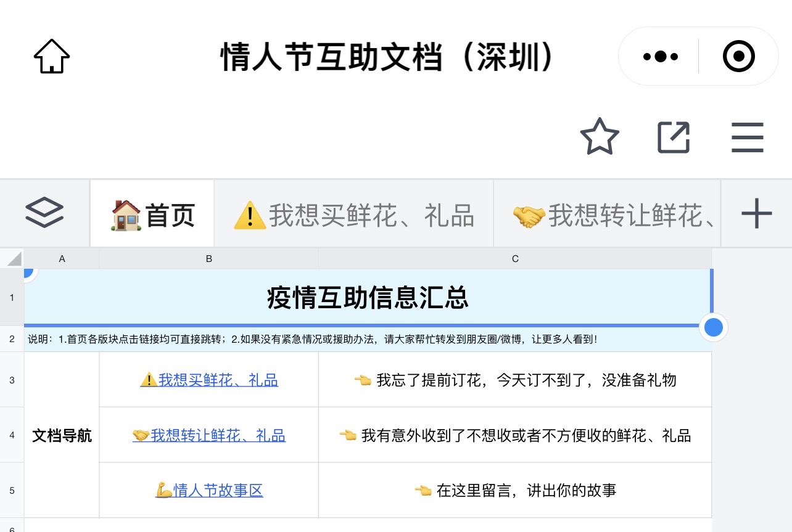Select column B header

(209, 259)
